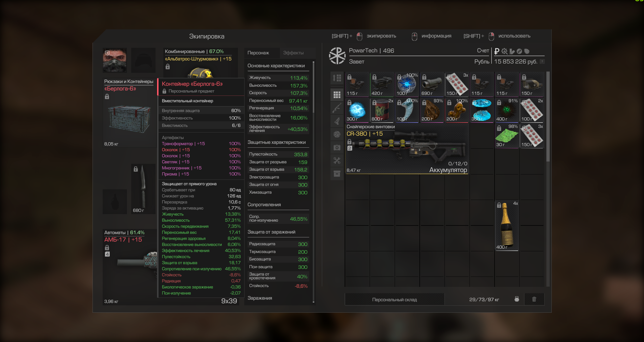Select the brown mesh artifact at 93%

[x=432, y=110]
